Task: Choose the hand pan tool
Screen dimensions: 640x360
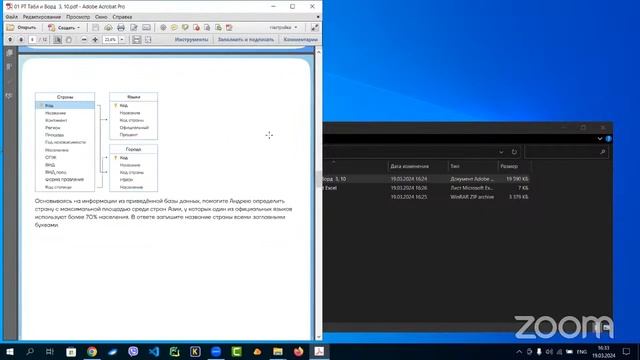Action: (x=69, y=40)
